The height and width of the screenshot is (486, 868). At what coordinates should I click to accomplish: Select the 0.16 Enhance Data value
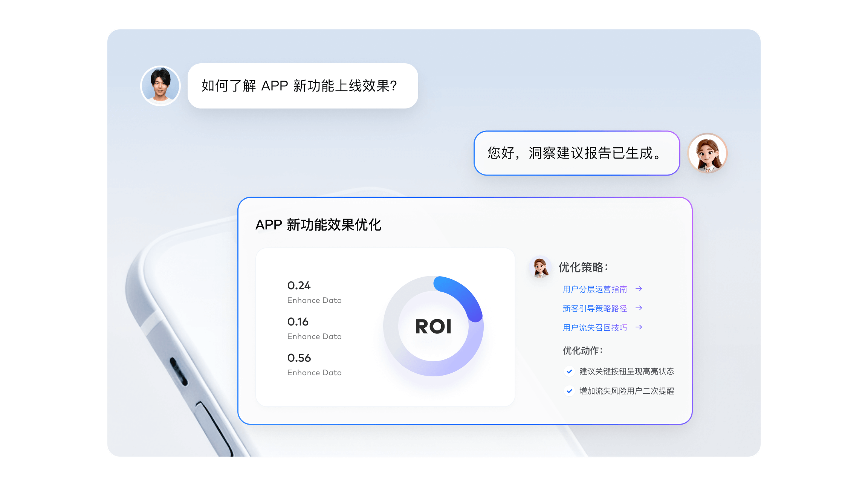click(x=298, y=322)
